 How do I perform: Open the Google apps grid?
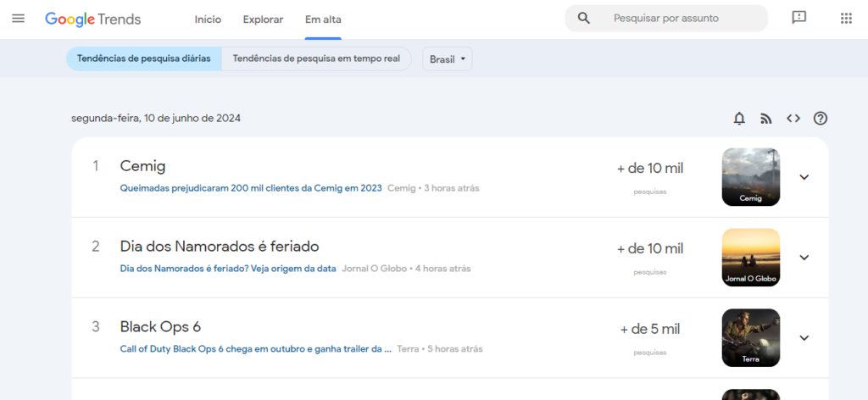pos(846,19)
